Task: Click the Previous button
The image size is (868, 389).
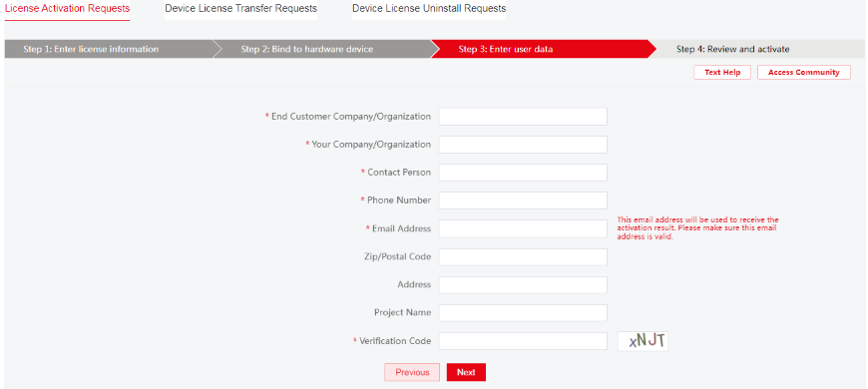Action: click(x=412, y=372)
